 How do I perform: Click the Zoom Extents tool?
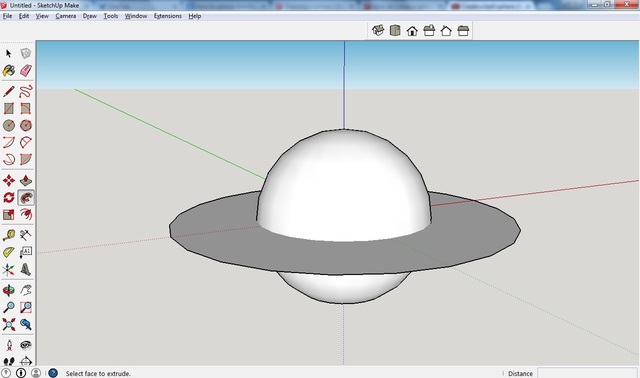pyautogui.click(x=9, y=325)
